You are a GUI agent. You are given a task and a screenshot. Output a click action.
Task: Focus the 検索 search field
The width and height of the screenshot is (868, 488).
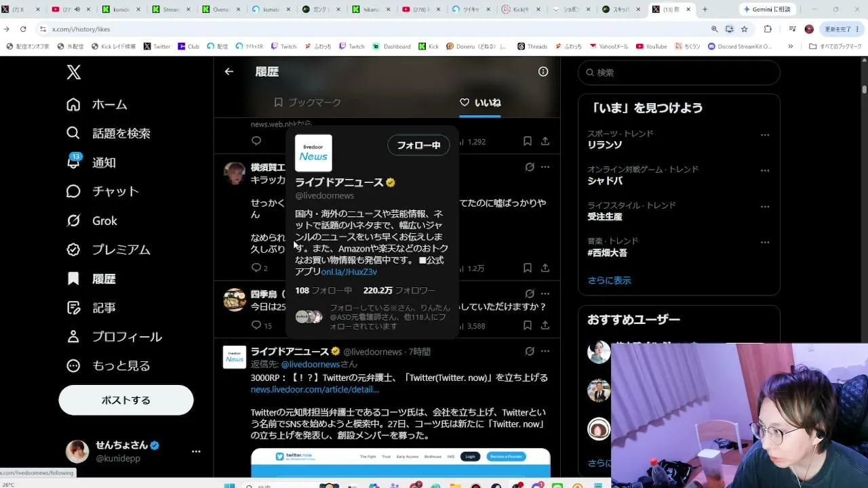click(x=679, y=73)
